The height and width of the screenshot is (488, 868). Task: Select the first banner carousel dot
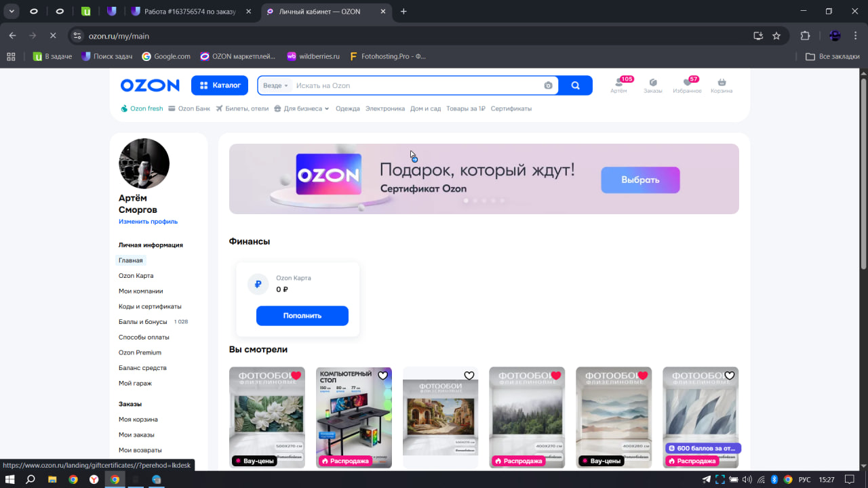tap(466, 201)
